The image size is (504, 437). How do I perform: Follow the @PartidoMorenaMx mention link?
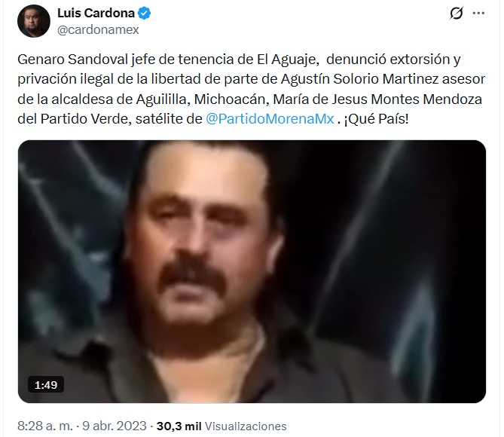pos(270,119)
